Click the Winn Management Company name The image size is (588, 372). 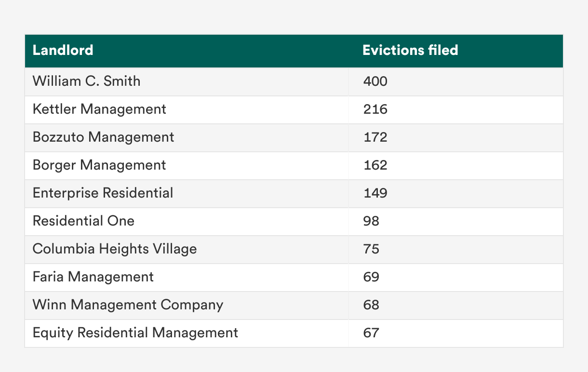pos(128,305)
